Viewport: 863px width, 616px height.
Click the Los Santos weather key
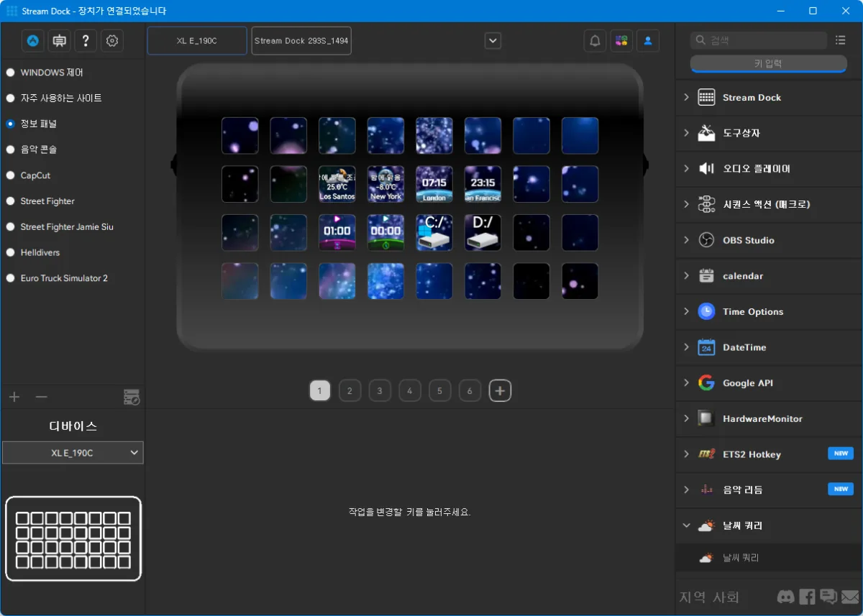tap(337, 185)
